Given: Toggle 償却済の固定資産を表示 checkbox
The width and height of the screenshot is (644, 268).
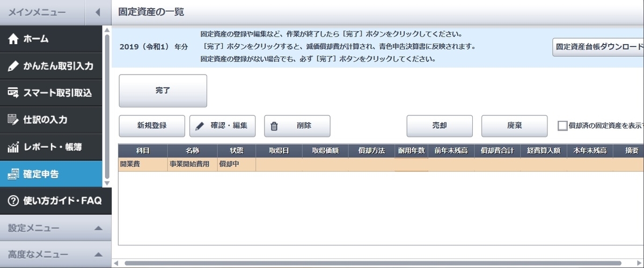Looking at the screenshot, I should (562, 126).
